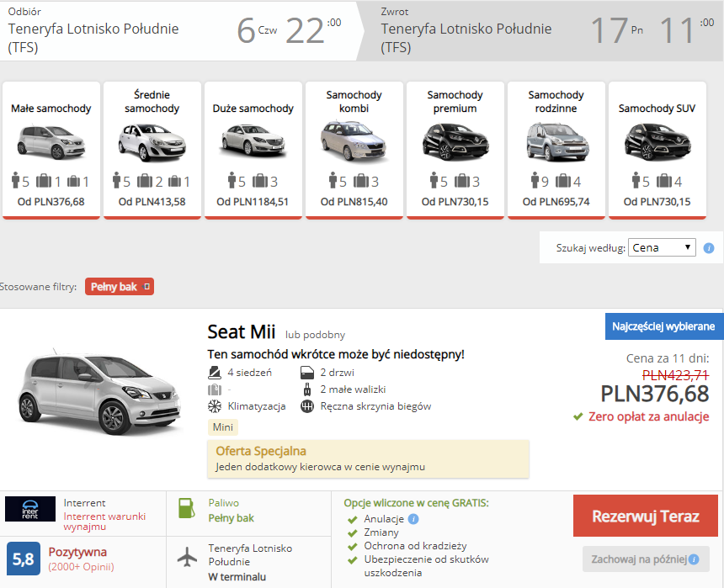Select the Małe samochody category
Image resolution: width=724 pixels, height=588 pixels.
click(x=51, y=150)
